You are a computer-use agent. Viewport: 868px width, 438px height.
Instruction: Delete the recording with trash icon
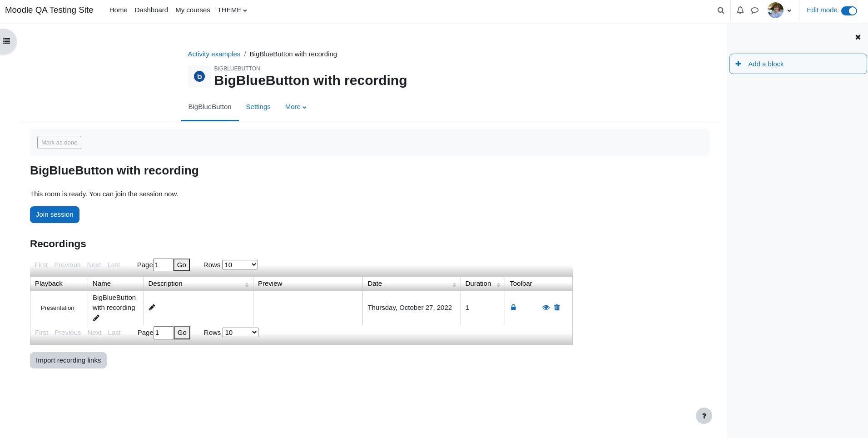(x=557, y=308)
